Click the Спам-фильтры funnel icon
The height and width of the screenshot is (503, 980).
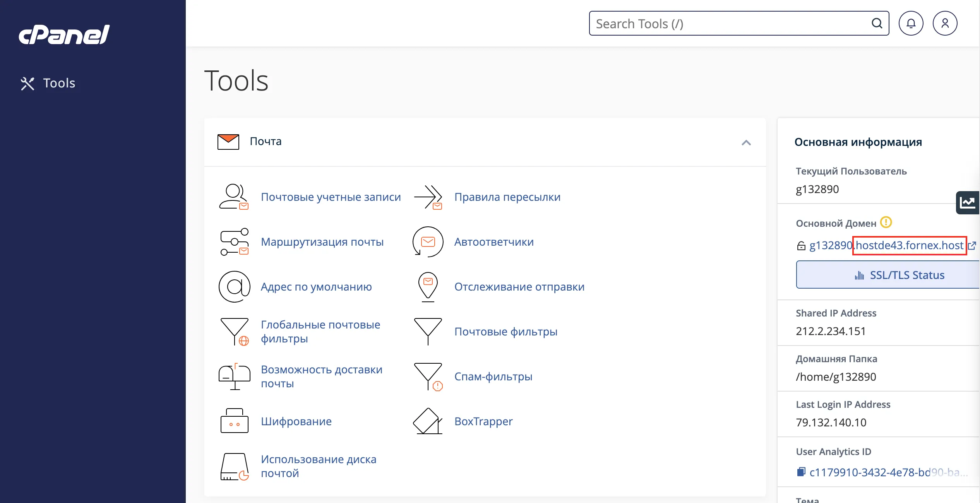428,377
